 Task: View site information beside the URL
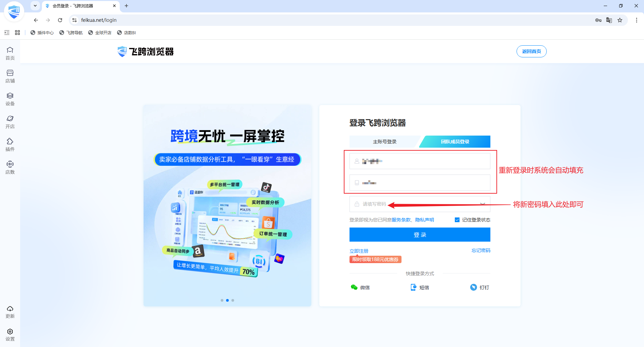point(74,20)
